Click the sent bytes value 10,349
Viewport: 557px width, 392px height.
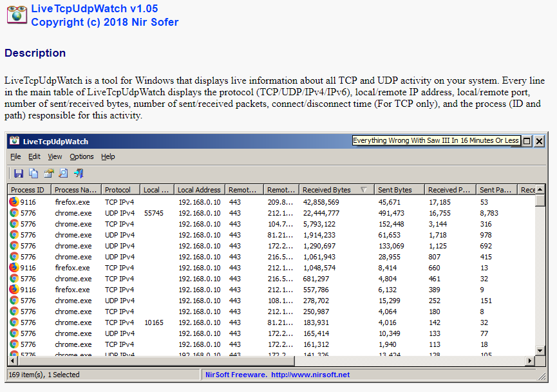point(389,333)
